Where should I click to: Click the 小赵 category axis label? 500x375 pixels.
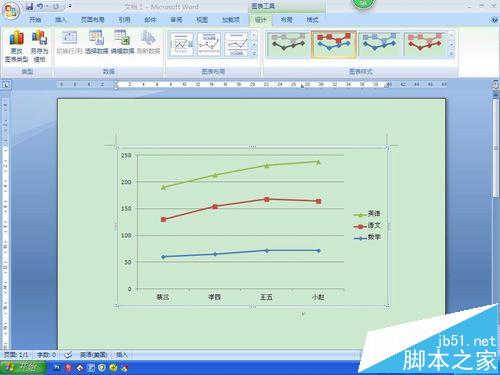pyautogui.click(x=318, y=297)
